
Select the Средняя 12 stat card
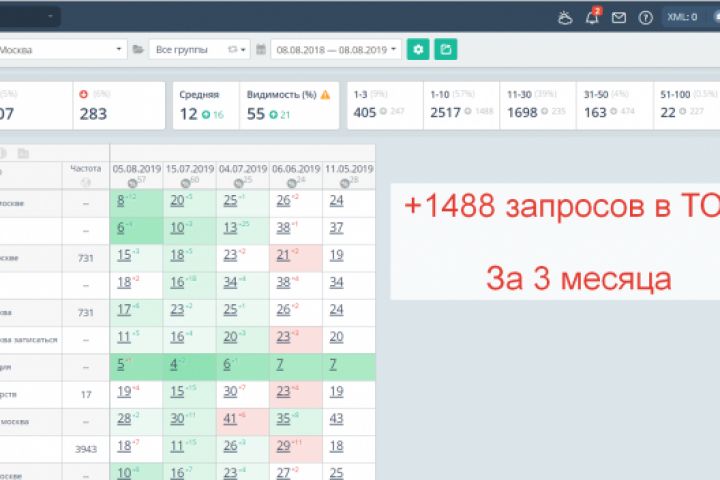point(206,106)
